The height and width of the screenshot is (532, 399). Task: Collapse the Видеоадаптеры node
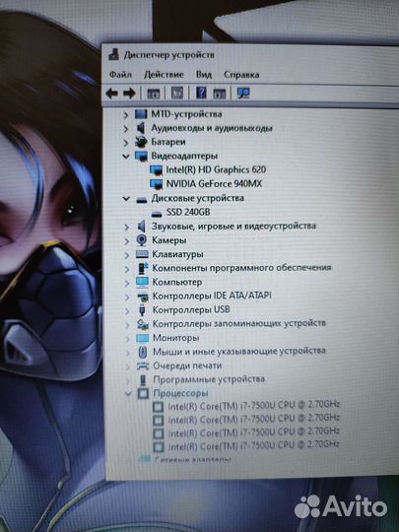126,156
